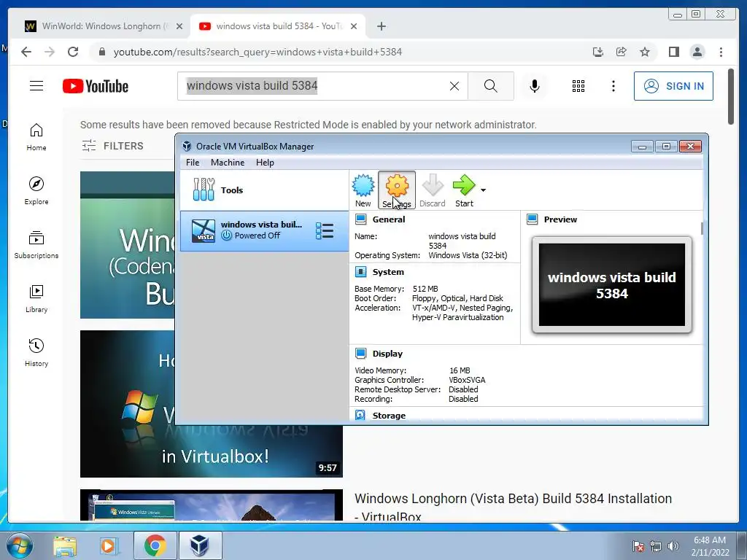Viewport: 747px width, 560px height.
Task: Open YouTube Library in sidebar
Action: point(36,298)
